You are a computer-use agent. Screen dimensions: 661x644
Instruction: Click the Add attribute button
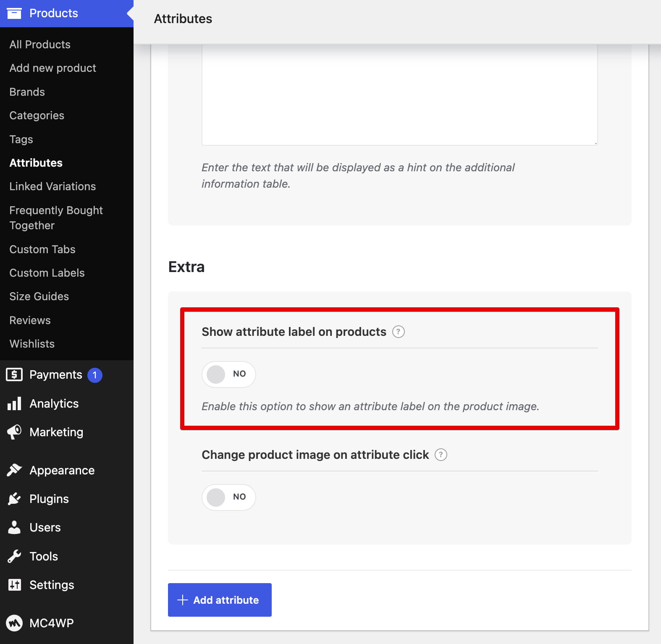coord(220,600)
